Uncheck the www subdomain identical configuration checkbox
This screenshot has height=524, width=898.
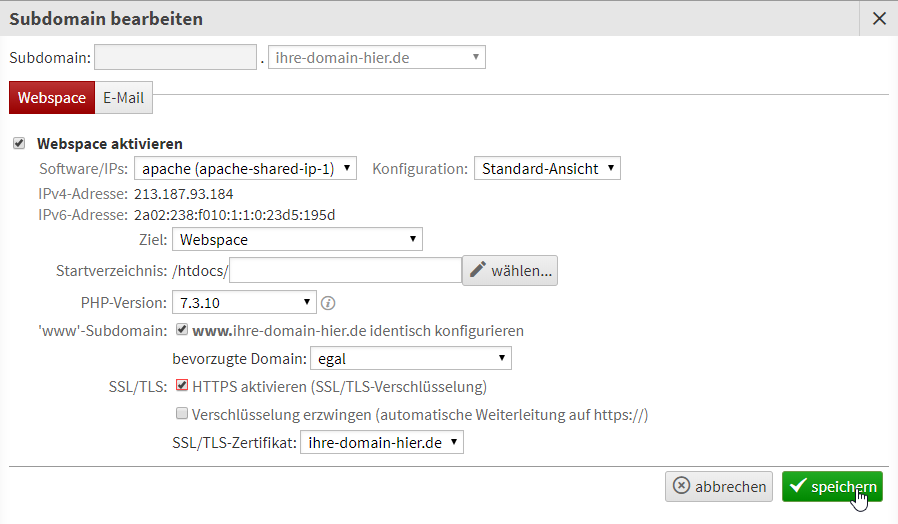181,329
